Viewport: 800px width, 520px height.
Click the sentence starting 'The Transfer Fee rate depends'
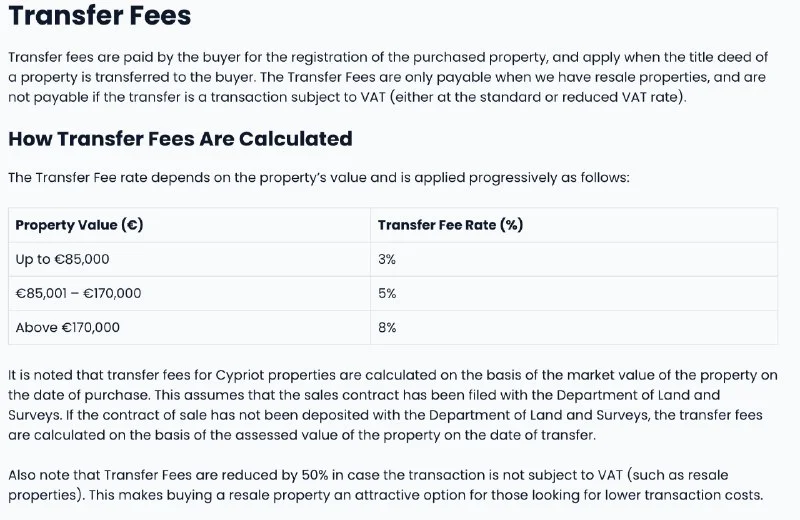318,177
